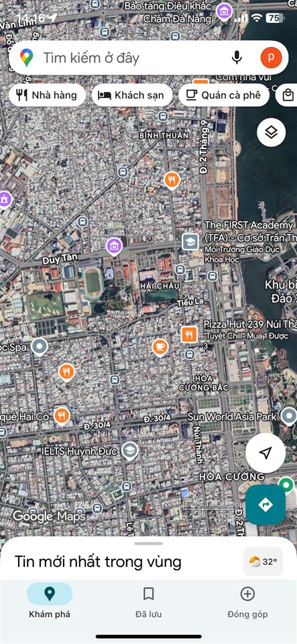The image size is (297, 644).
Task: Tap the Pizza Hut restaurant pin
Action: point(189,335)
